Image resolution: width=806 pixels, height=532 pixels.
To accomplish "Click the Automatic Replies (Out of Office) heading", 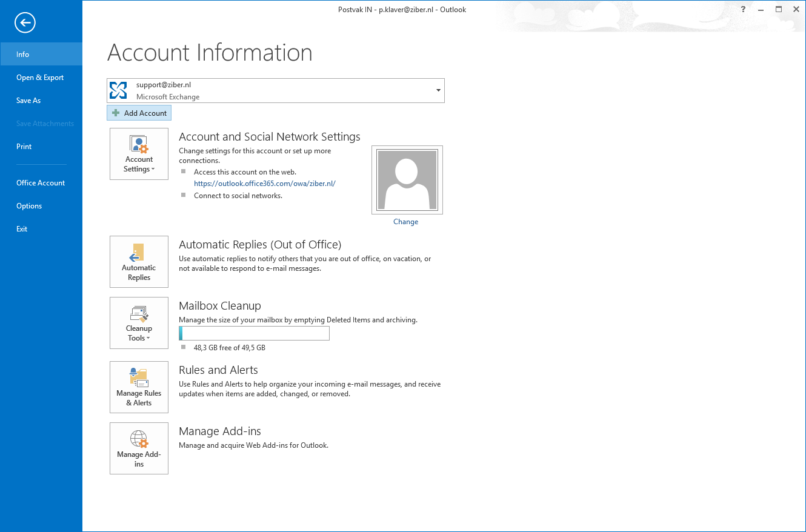I will pyautogui.click(x=260, y=245).
